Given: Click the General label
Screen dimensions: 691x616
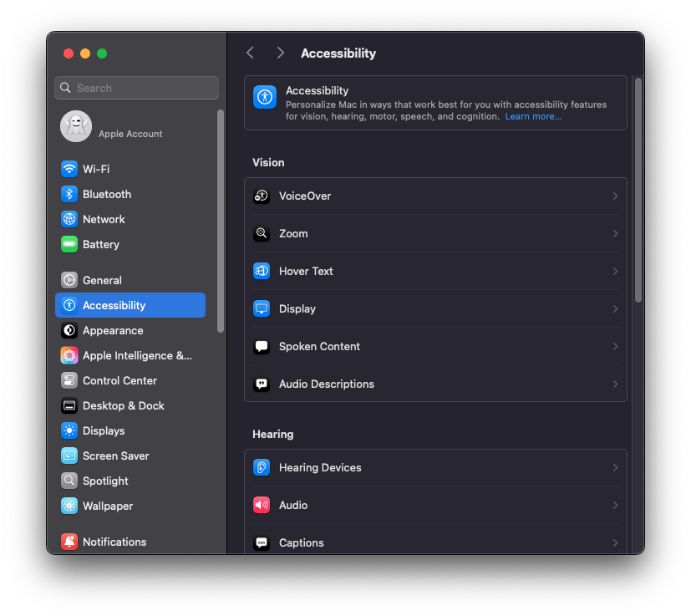Looking at the screenshot, I should (102, 280).
